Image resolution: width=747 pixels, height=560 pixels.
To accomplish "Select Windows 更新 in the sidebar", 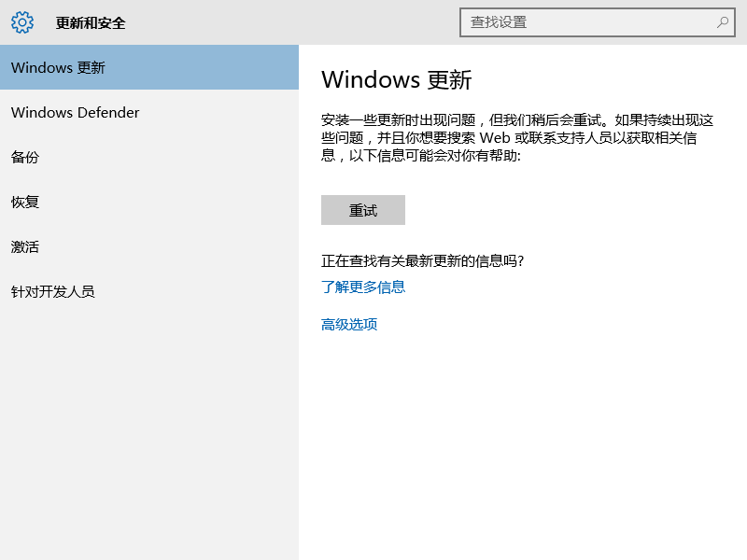I will point(149,67).
